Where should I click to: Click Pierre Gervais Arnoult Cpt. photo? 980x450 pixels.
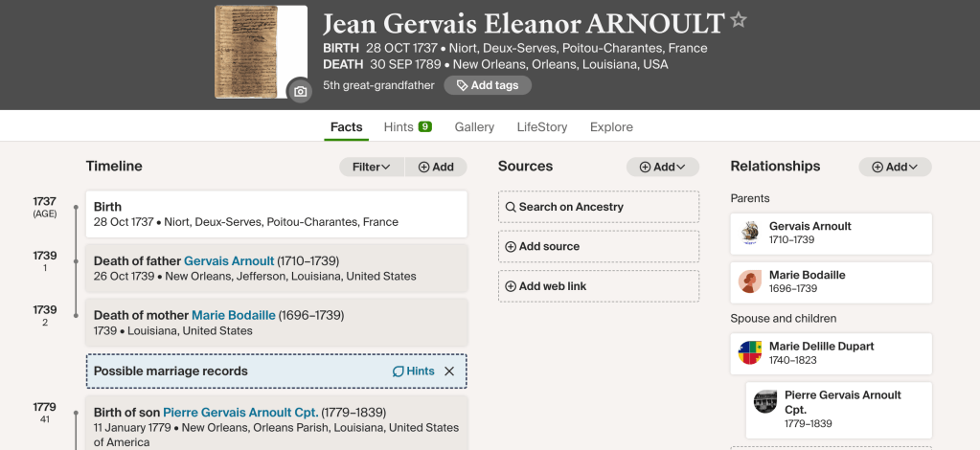point(765,402)
